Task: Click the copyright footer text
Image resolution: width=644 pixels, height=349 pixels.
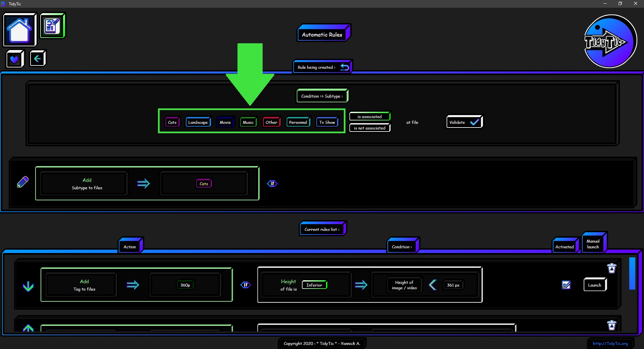Action: (x=322, y=343)
